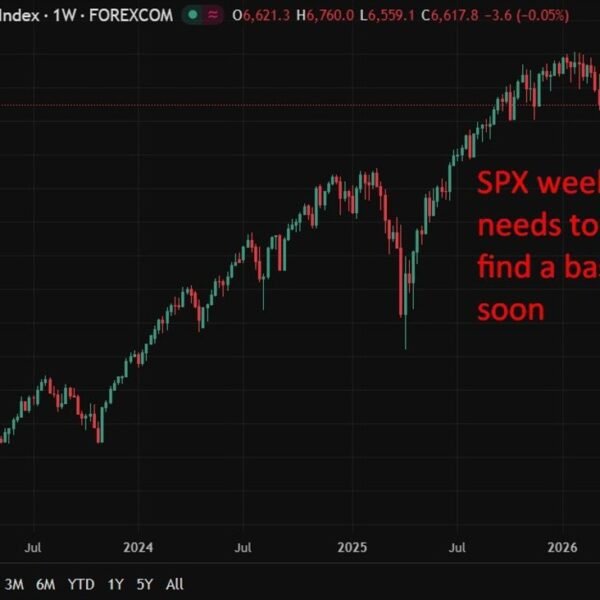Click the 2024 label on time axis
The image size is (600, 600).
pyautogui.click(x=138, y=547)
